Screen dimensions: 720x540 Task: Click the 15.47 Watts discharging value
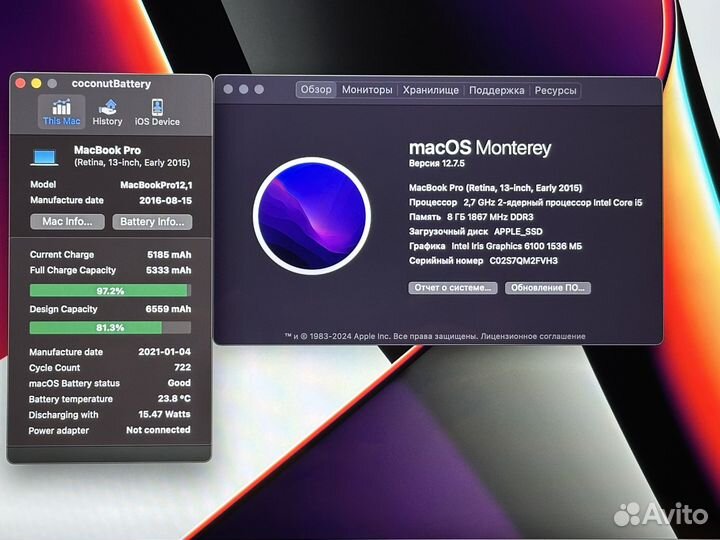164,414
